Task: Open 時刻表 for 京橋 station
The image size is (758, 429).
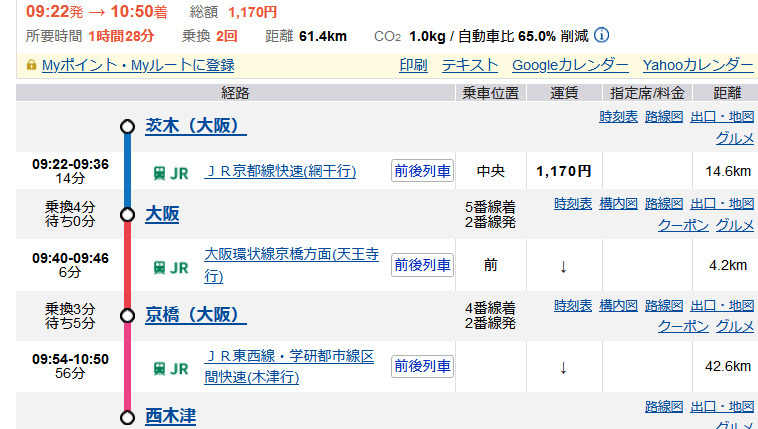Action: point(573,306)
